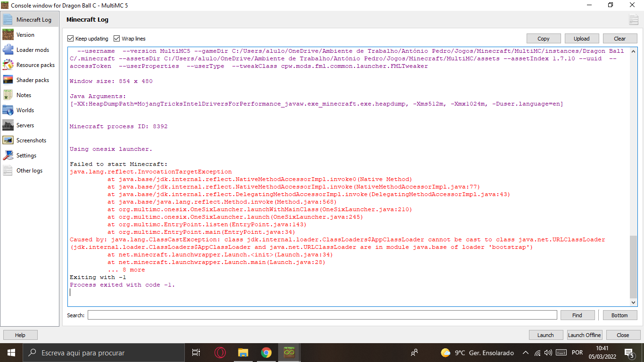644x362 pixels.
Task: Open the Screenshots section
Action: coord(30,140)
